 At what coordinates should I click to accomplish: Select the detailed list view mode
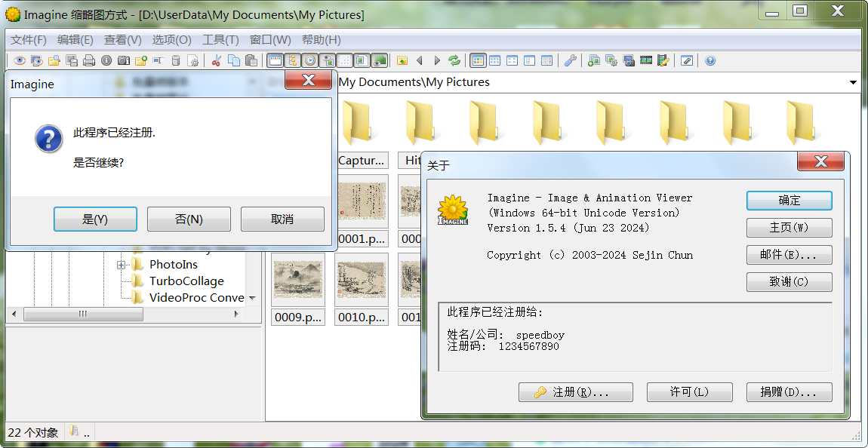point(547,60)
